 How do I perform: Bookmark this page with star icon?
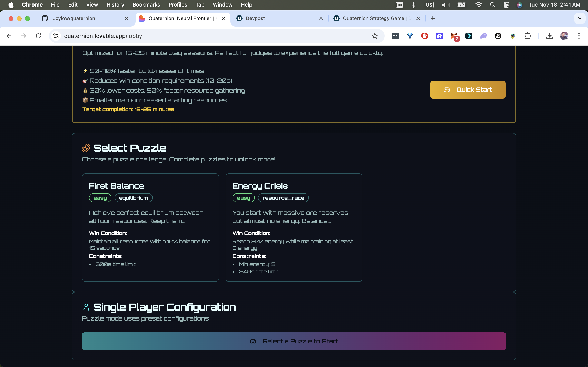(375, 36)
